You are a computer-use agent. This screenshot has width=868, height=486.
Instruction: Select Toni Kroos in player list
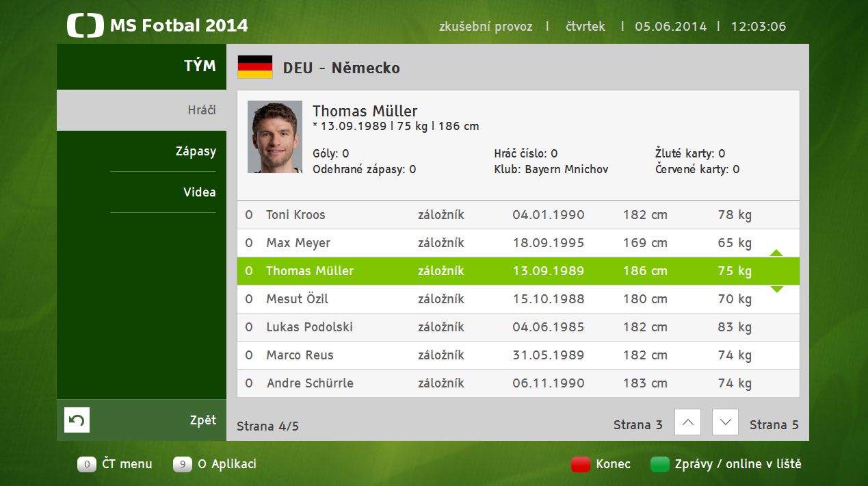tap(295, 215)
